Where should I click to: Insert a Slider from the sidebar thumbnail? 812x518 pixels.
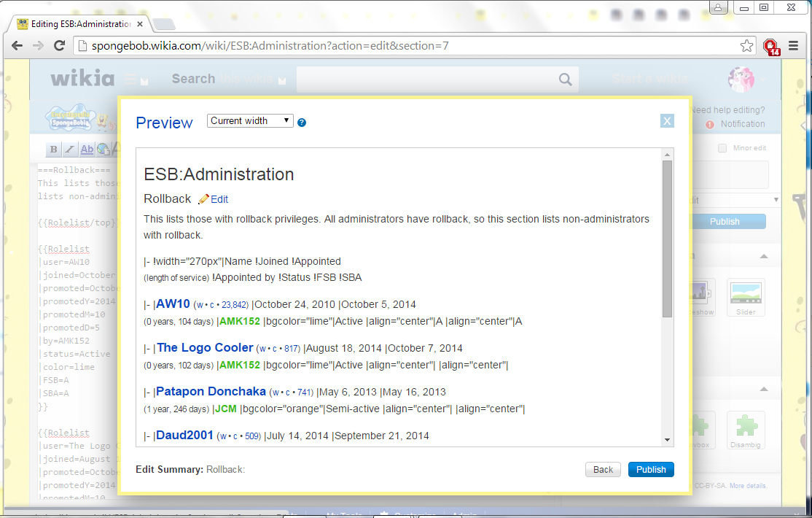tap(746, 297)
